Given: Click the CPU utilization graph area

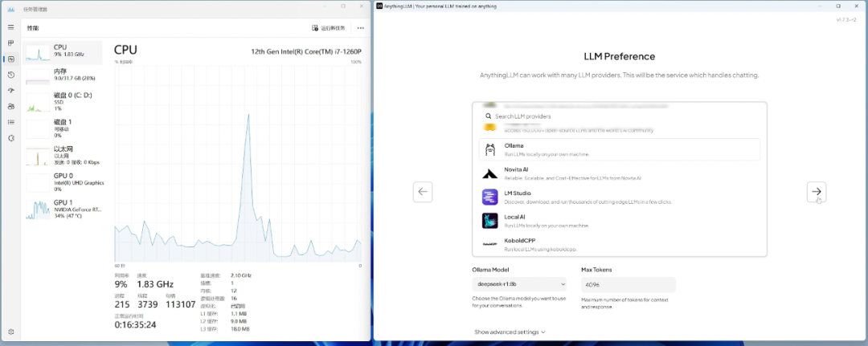Looking at the screenshot, I should [238, 162].
